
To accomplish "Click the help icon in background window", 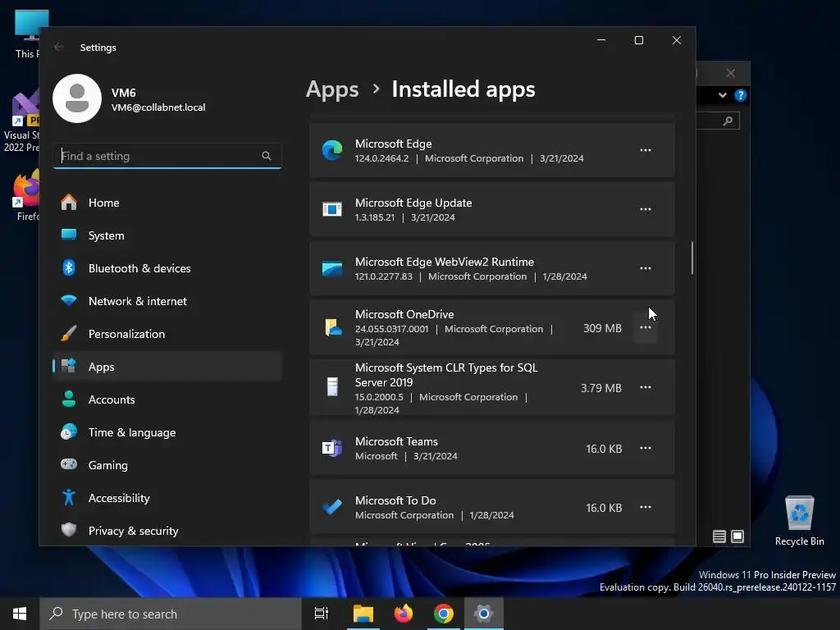I will [x=741, y=95].
